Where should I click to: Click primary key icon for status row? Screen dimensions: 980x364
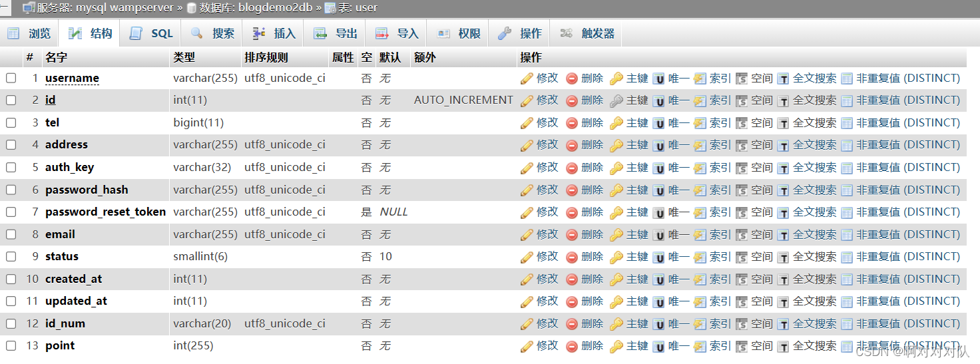tap(616, 257)
